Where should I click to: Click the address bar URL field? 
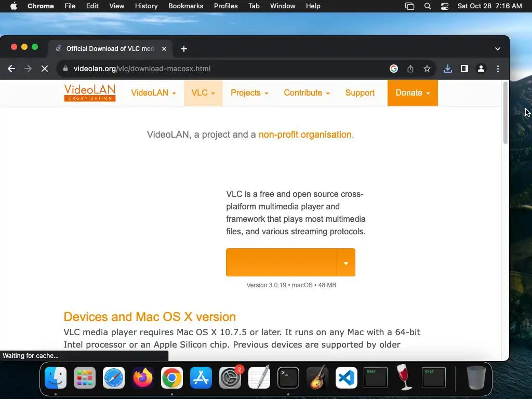[x=224, y=69]
